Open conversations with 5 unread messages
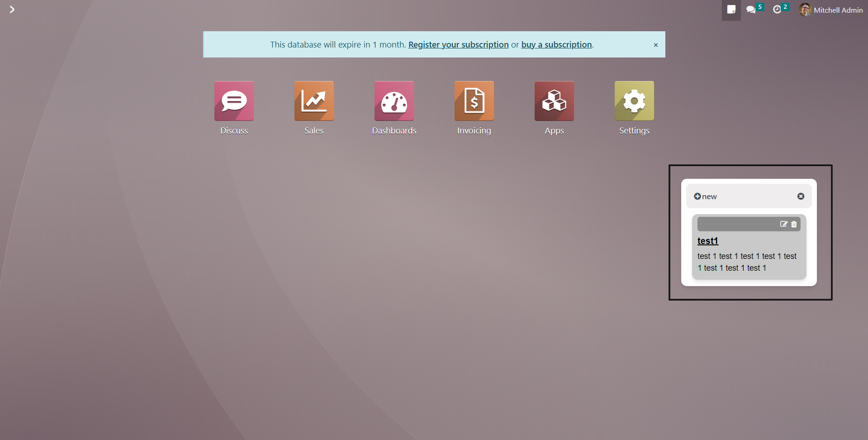This screenshot has height=440, width=868. [x=754, y=9]
